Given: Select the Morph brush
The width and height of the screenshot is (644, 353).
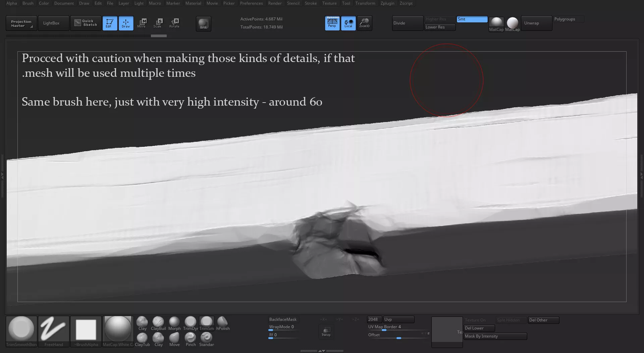Looking at the screenshot, I should 174,322.
